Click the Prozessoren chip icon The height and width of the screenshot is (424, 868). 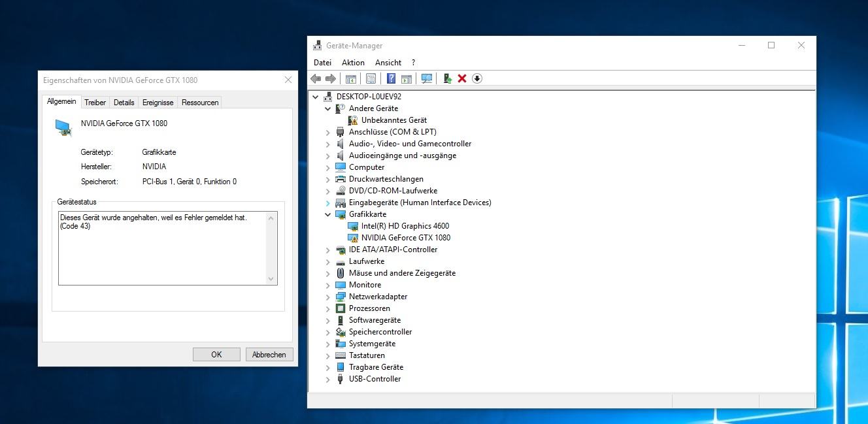pyautogui.click(x=341, y=308)
